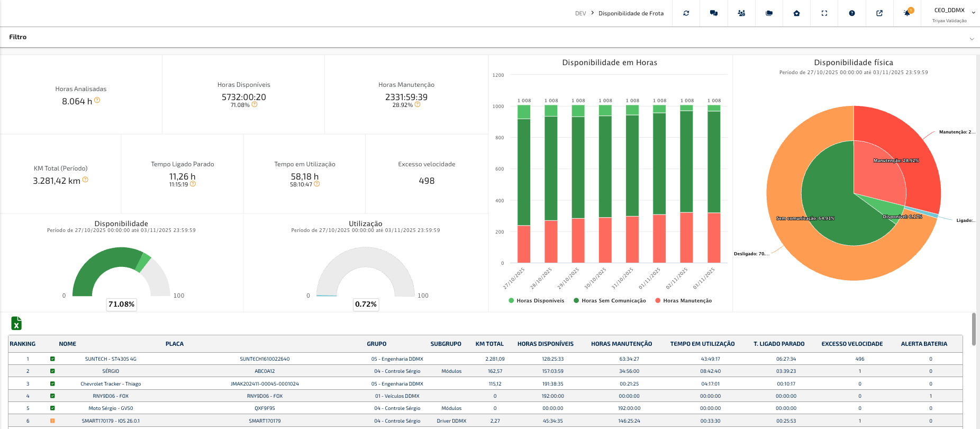
Task: Click the refresh icon in the top bar
Action: [686, 13]
